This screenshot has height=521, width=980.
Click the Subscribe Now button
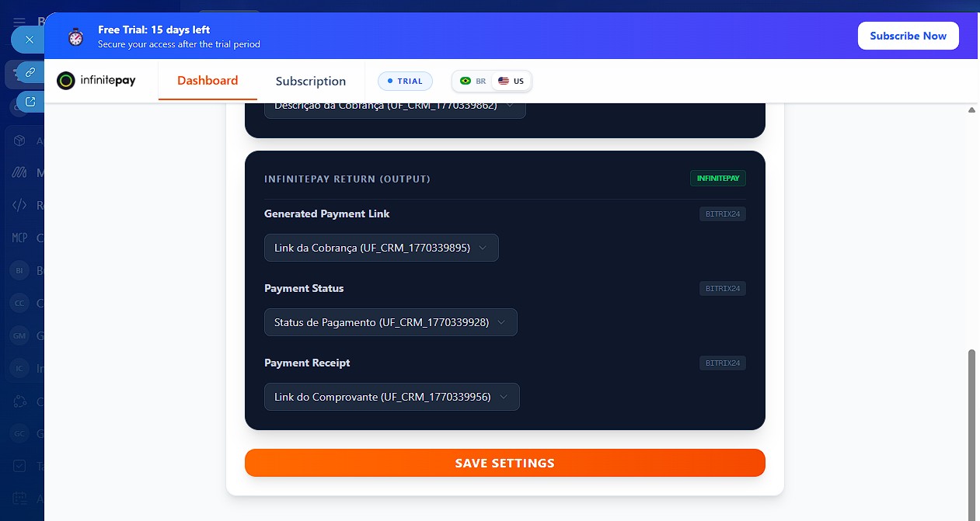[x=908, y=36]
